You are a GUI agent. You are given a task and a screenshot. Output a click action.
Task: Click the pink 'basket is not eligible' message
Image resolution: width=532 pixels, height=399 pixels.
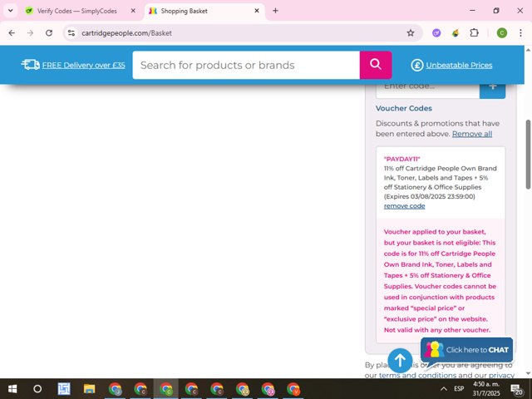click(440, 281)
